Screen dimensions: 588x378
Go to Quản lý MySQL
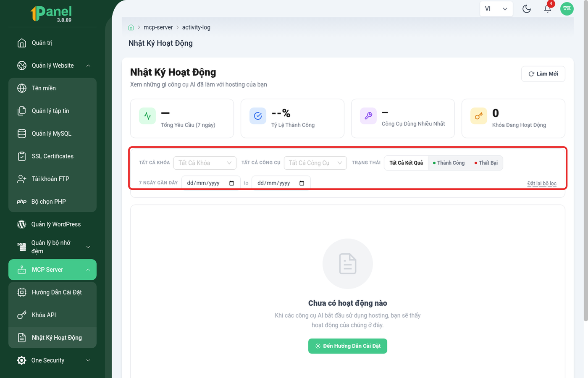click(x=52, y=134)
